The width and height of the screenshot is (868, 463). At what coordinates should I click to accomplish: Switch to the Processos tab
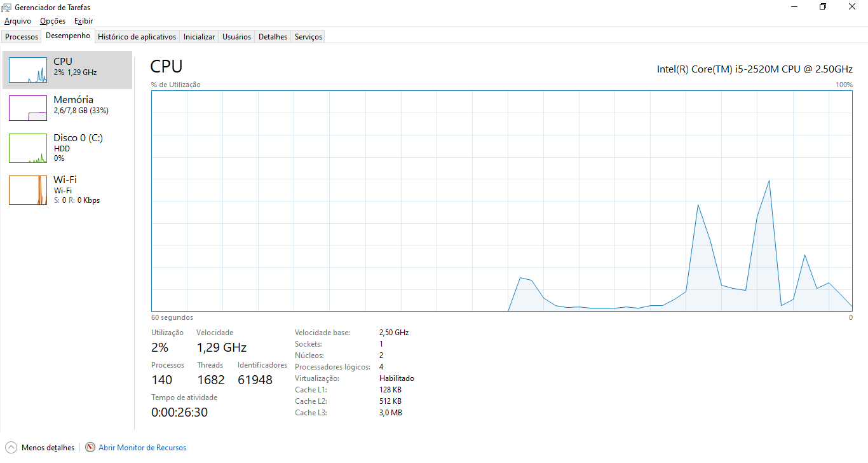(x=22, y=37)
